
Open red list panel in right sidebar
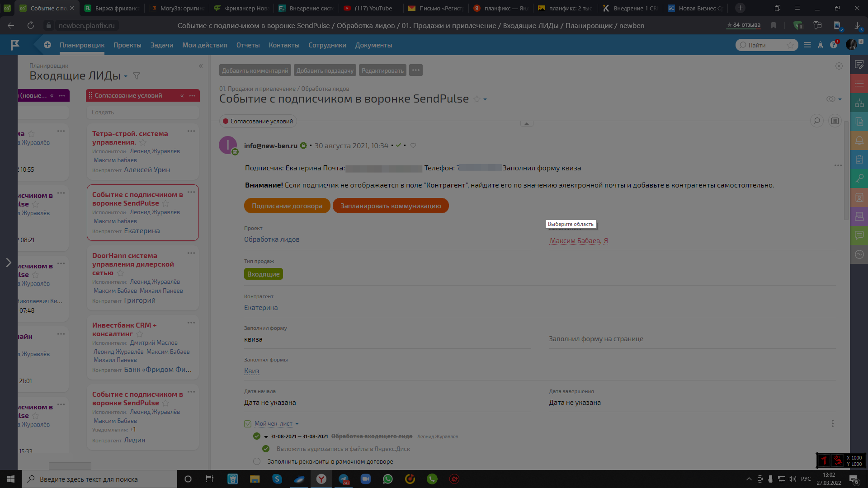[859, 84]
